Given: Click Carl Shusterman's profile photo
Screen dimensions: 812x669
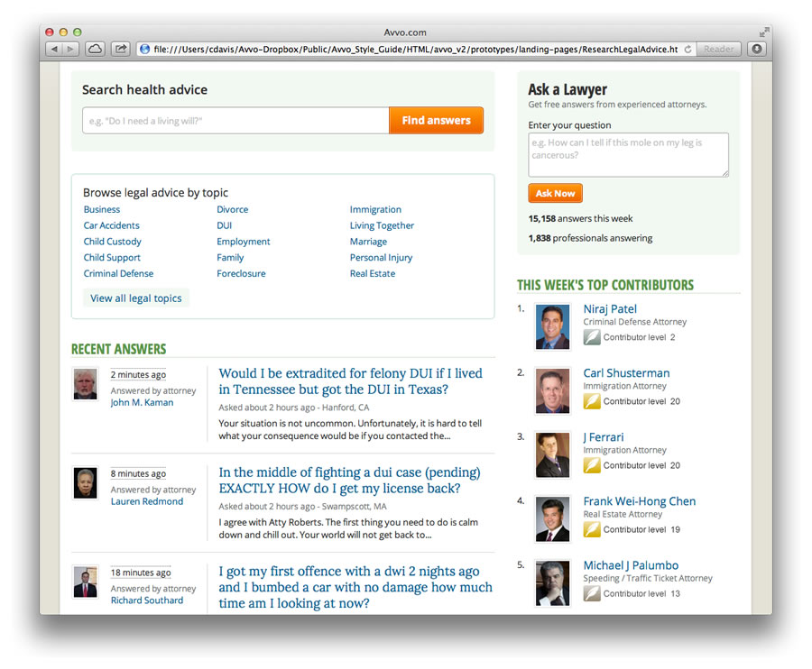Looking at the screenshot, I should (x=552, y=390).
